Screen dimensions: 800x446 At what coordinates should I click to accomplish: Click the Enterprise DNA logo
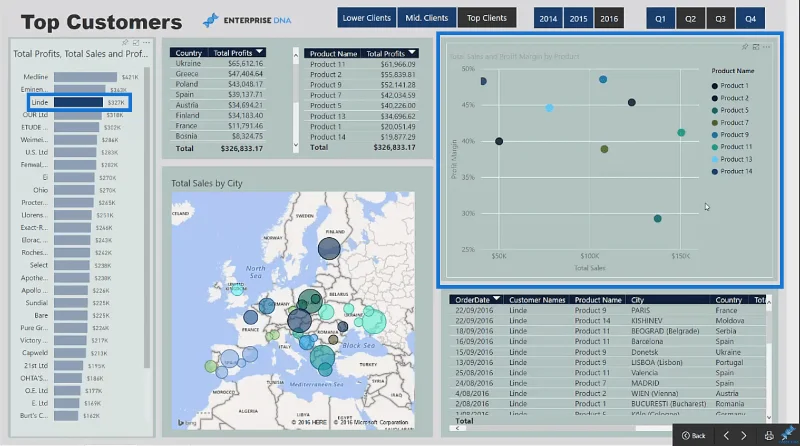247,20
